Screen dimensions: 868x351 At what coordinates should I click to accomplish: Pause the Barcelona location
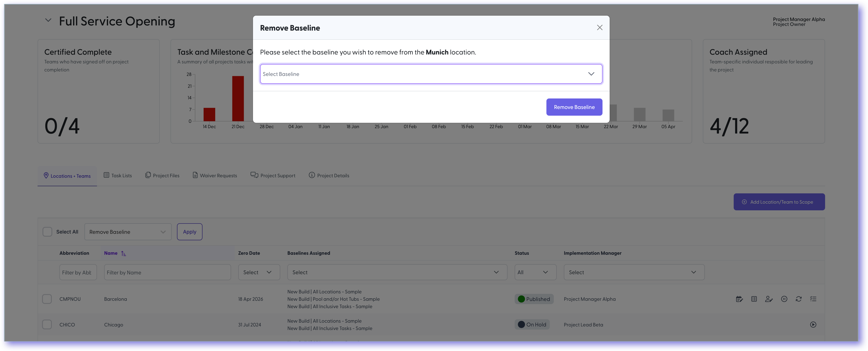784,299
